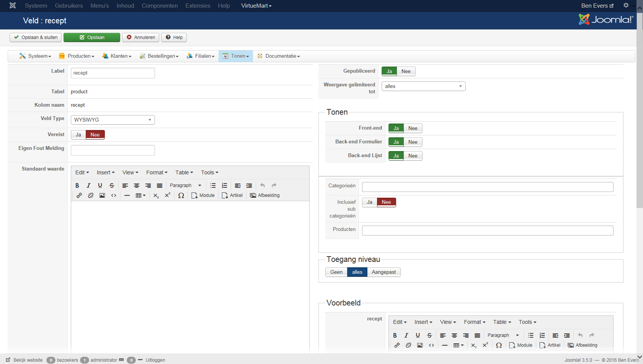Screen dimensions: 643x364
Task: Increase indent in Standaard waarde editor
Action: [x=249, y=185]
